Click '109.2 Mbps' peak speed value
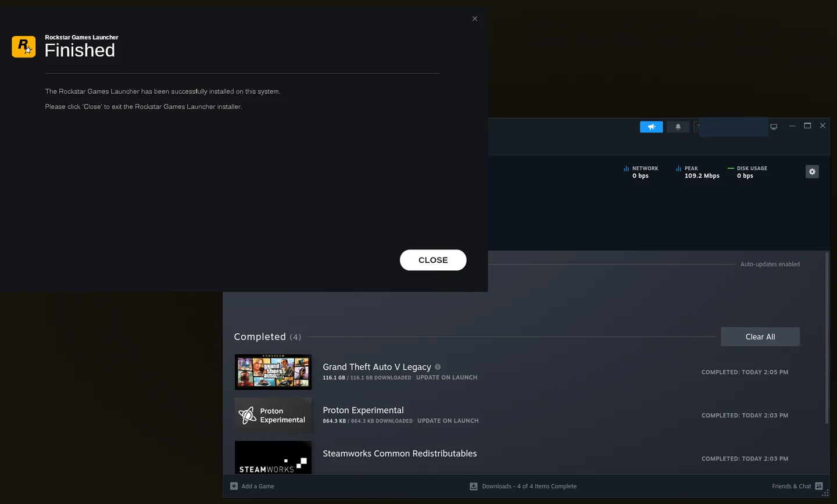Image resolution: width=837 pixels, height=504 pixels. [702, 176]
